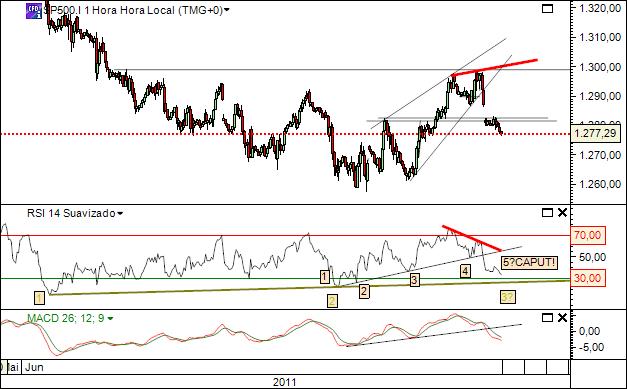627x389 pixels.
Task: Open the SP500 1 Hora chart dropdown
Action: 227,10
